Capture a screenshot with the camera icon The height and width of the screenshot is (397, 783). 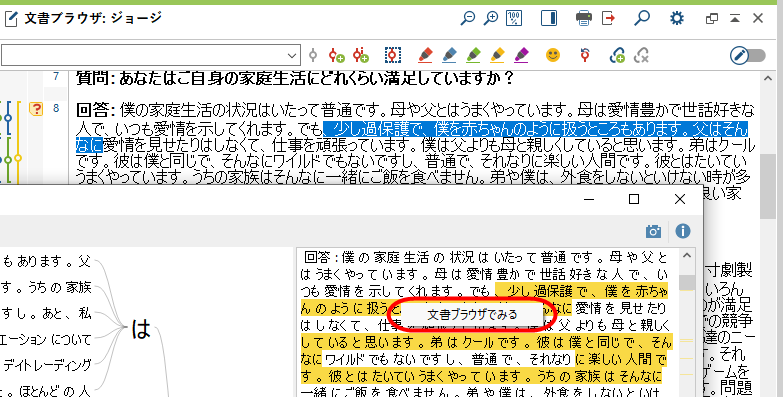coord(653,231)
